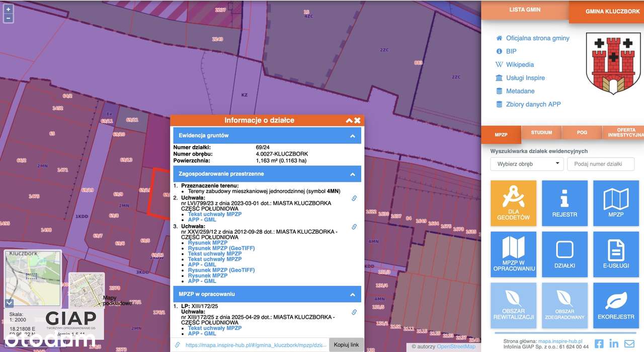The width and height of the screenshot is (644, 352).
Task: Select the parcel URL text field
Action: (256, 345)
